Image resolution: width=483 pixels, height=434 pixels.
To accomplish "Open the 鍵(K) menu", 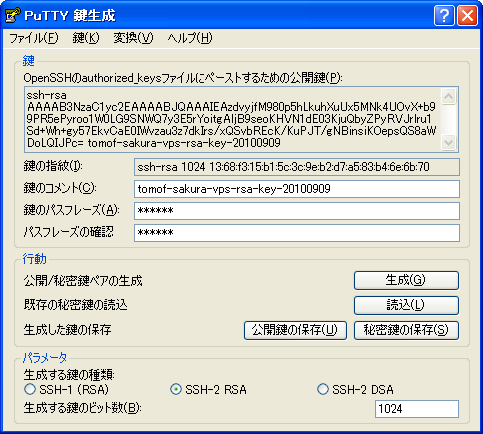I will tap(86, 38).
